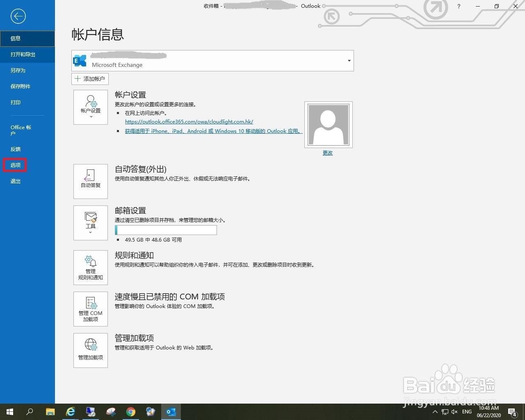Open the magnifier app on taskbar

click(x=151, y=412)
